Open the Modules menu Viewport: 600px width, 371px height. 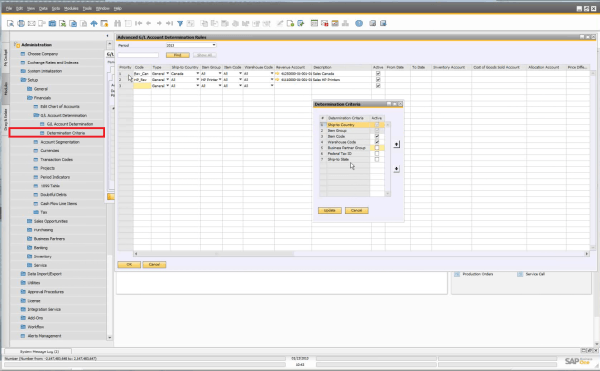pyautogui.click(x=71, y=8)
